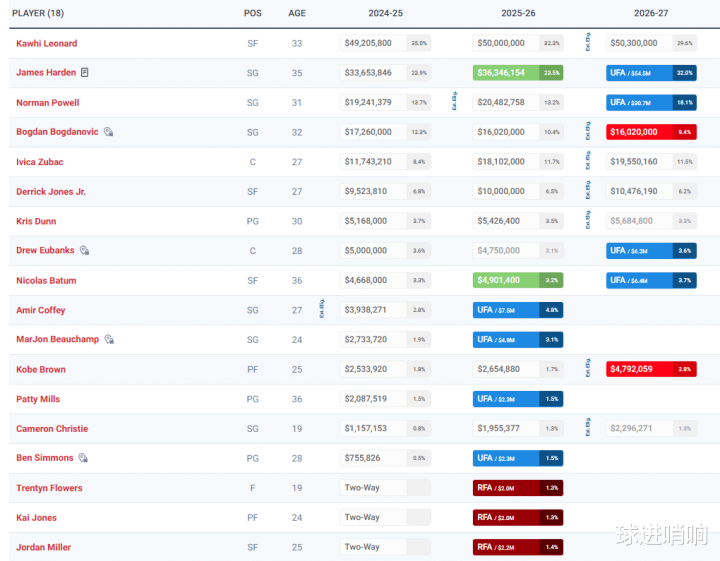The image size is (720, 561).
Task: Sort by the 2024-25 column header
Action: coord(385,13)
